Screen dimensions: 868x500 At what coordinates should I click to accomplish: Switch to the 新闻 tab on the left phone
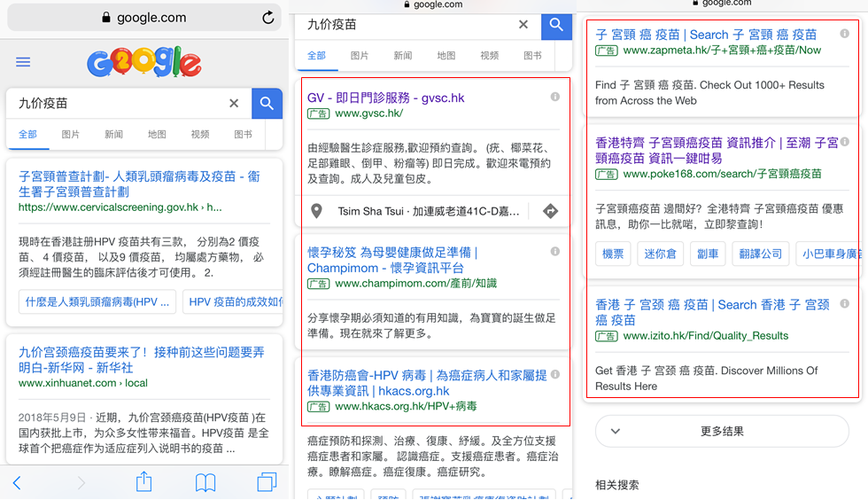[x=113, y=134]
